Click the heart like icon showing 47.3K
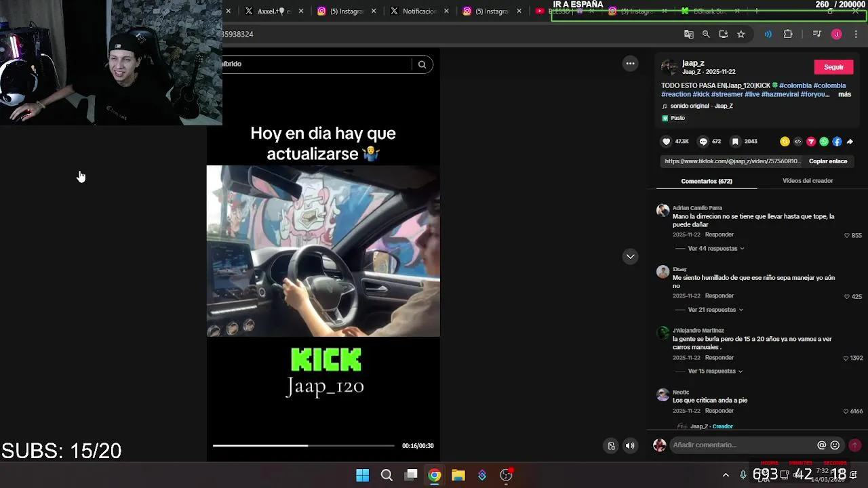868x488 pixels. coord(666,142)
